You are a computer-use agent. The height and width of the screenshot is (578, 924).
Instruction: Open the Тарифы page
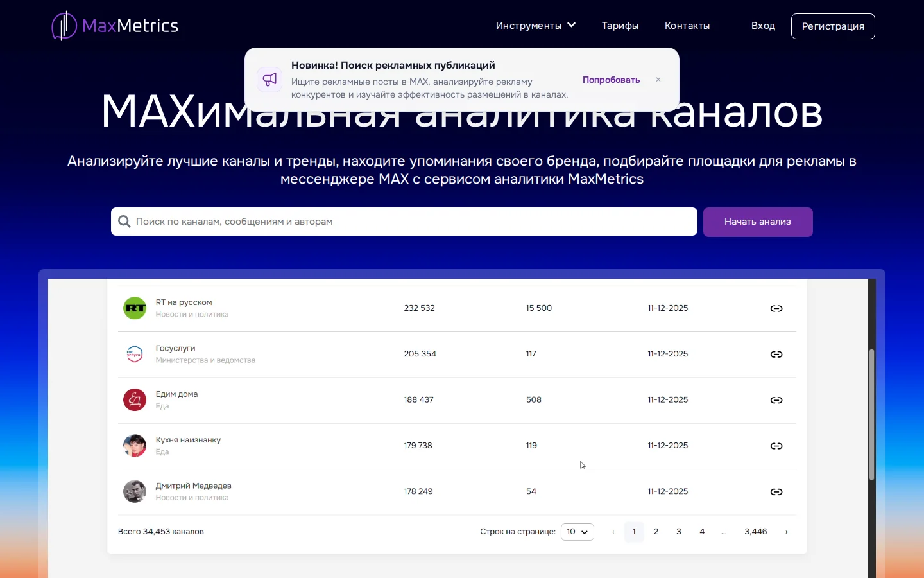[x=620, y=26]
